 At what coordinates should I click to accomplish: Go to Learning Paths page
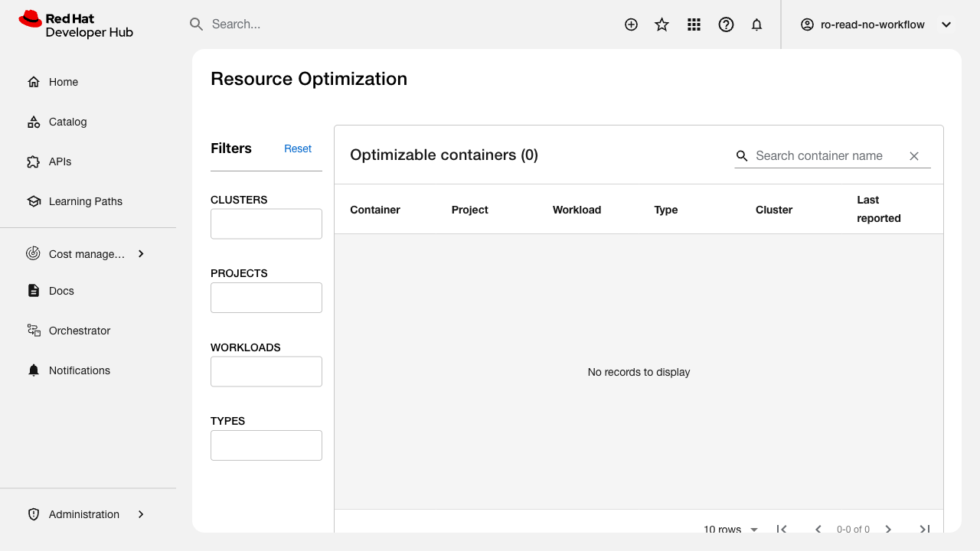coord(85,201)
